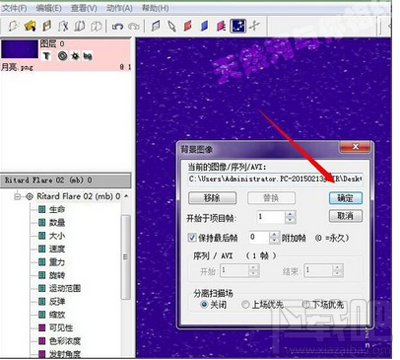Image resolution: width=400 pixels, height=360 pixels.
Task: Select the 运动范围 property
Action: pyautogui.click(x=65, y=288)
